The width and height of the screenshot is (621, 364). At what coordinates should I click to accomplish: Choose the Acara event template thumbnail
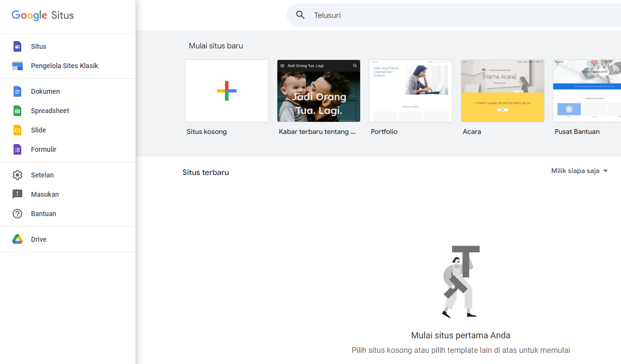click(502, 91)
